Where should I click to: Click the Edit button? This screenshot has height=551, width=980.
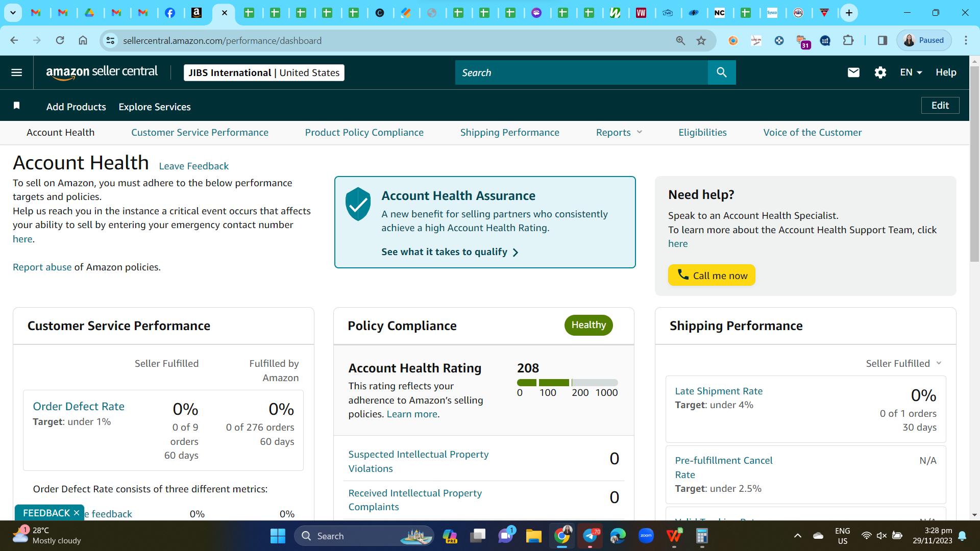(940, 106)
